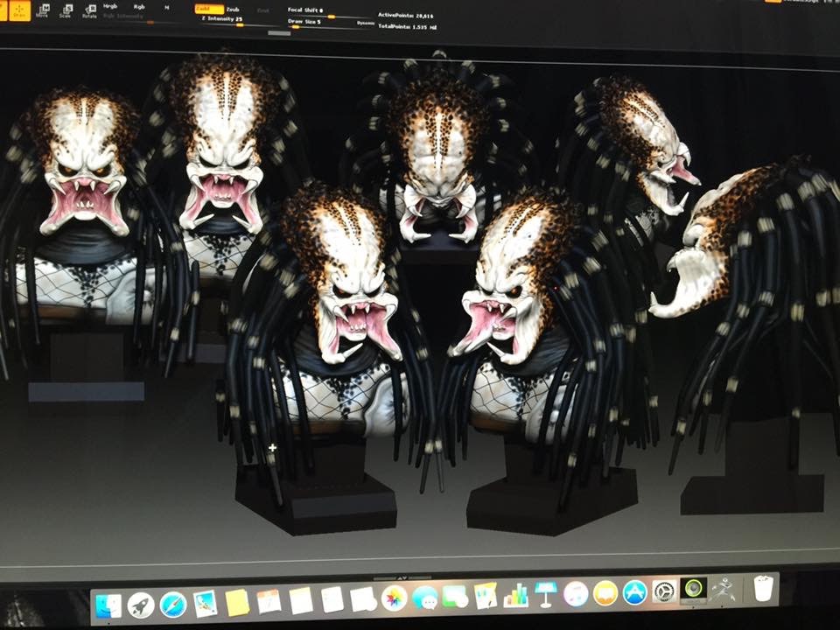Open the Numbers app in dock
This screenshot has height=630, width=840.
point(516,595)
